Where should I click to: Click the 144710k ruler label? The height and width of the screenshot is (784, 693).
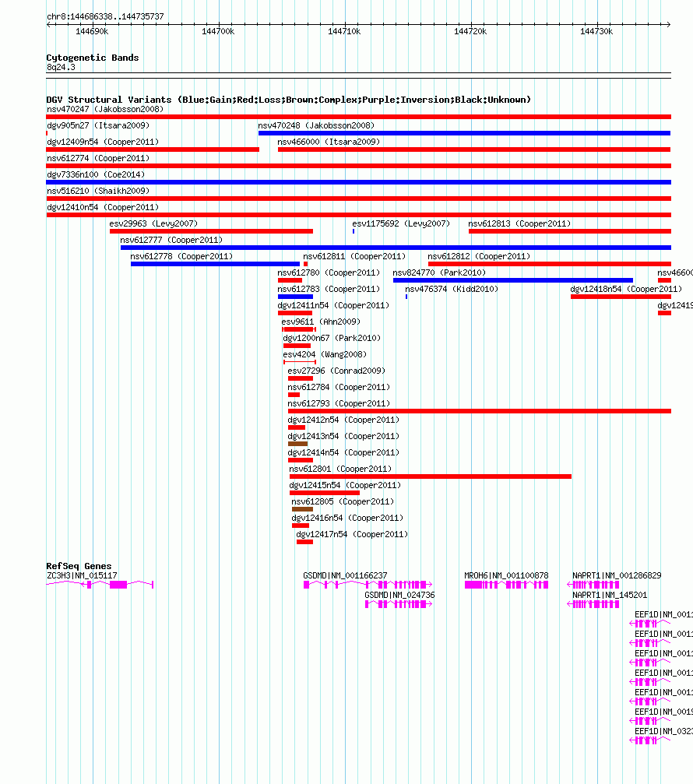344,31
